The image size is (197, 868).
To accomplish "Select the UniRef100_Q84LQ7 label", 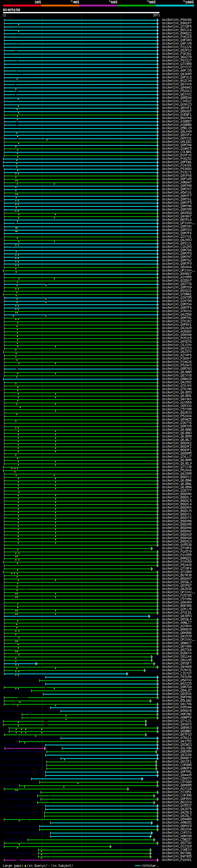I will [x=177, y=690].
